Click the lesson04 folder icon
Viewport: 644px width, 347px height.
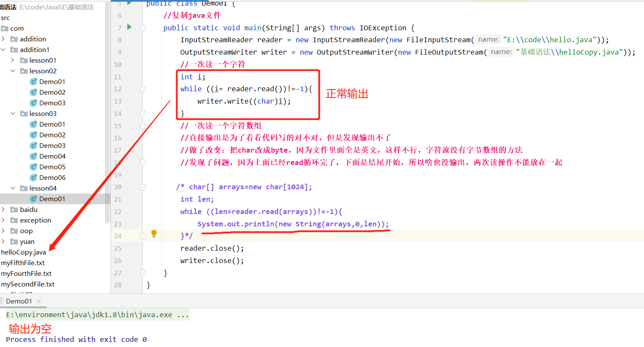(x=24, y=188)
